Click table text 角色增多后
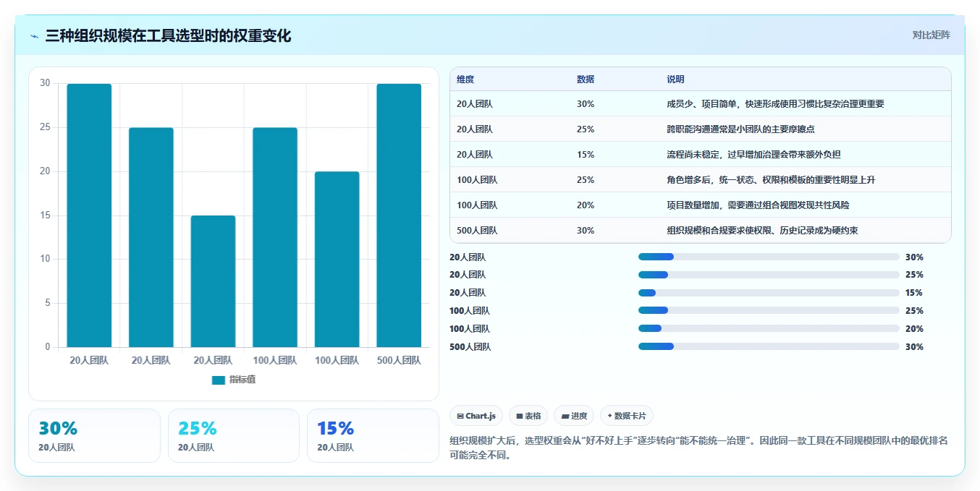The width and height of the screenshot is (980, 491). click(x=688, y=180)
